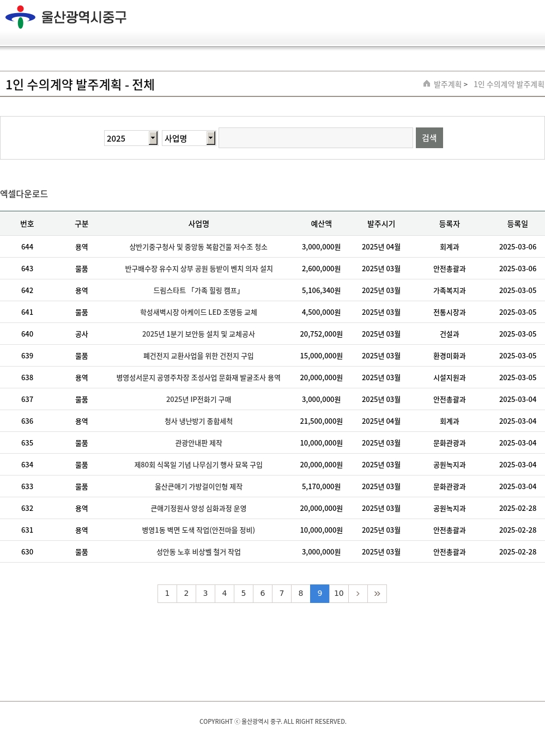Screen dimensions: 545x756
Task: Click the 1인 수의계약 발주계획 - 전체 heading
Action: pyautogui.click(x=80, y=84)
